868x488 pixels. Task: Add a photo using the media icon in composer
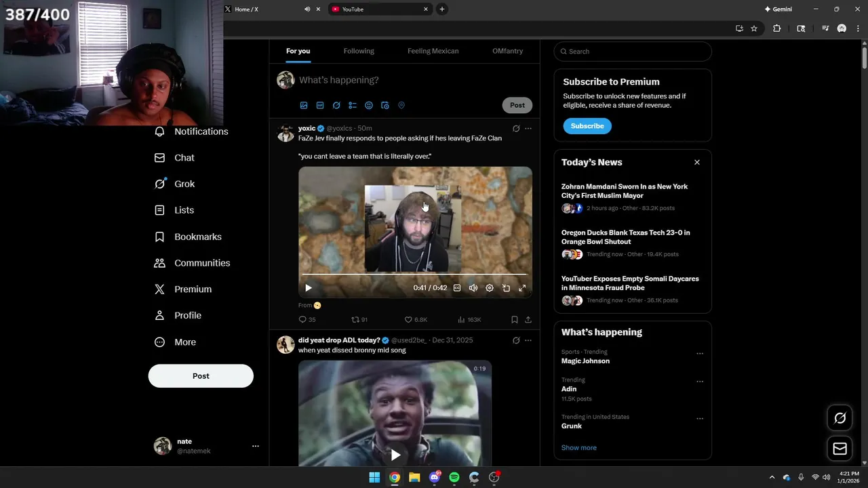304,105
